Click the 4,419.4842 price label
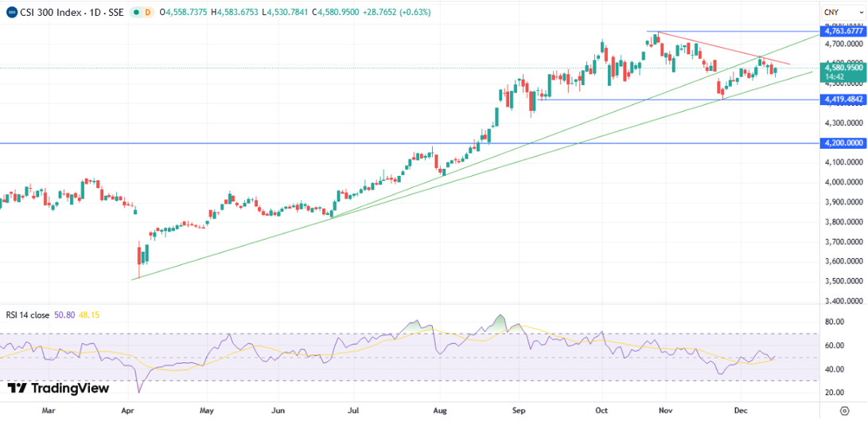The width and height of the screenshot is (868, 434). pos(844,100)
